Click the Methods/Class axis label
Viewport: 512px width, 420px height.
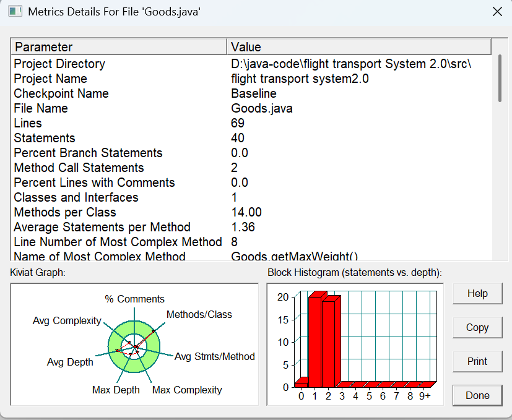coord(199,314)
